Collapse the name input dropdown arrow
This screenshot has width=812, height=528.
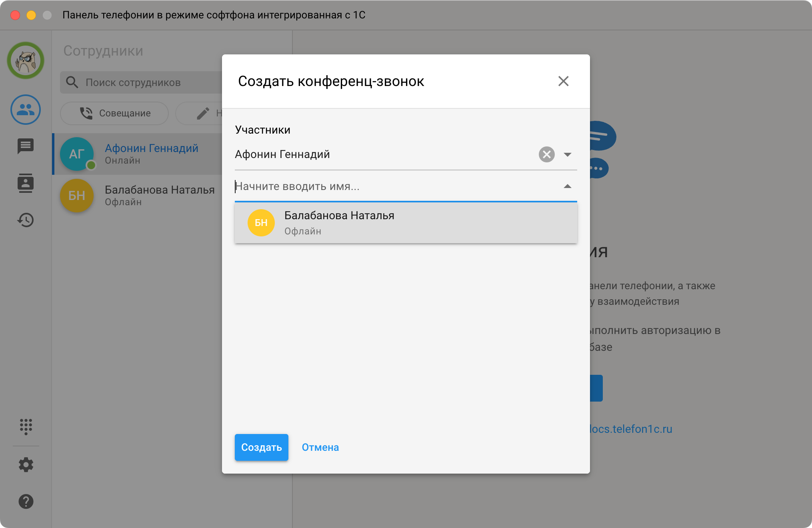[x=567, y=186]
